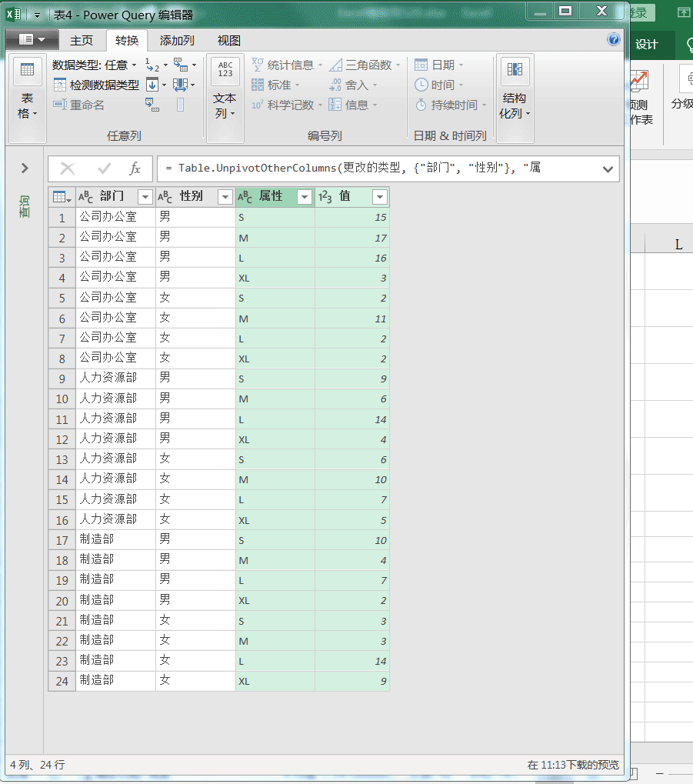Open the 部门 column filter dropdown
Image resolution: width=693 pixels, height=784 pixels.
145,197
